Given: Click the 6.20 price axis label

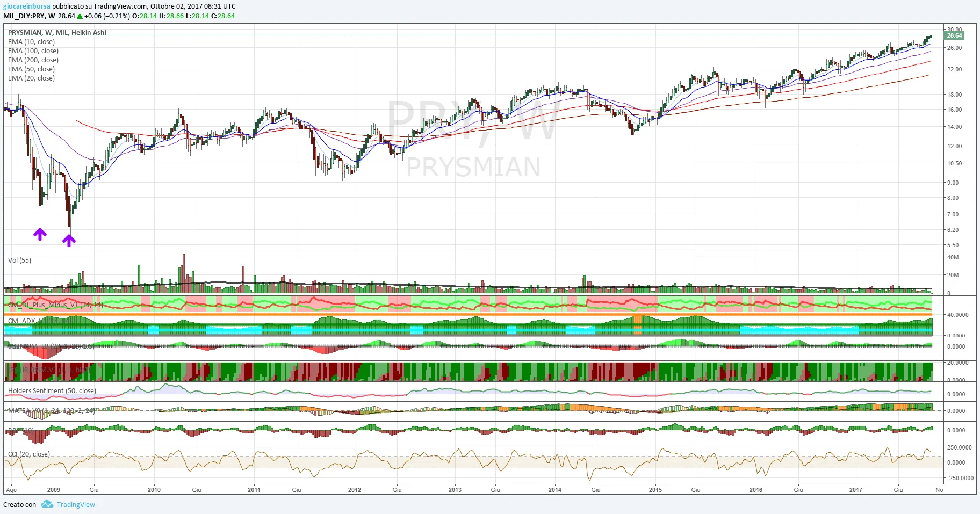Looking at the screenshot, I should click(x=953, y=230).
